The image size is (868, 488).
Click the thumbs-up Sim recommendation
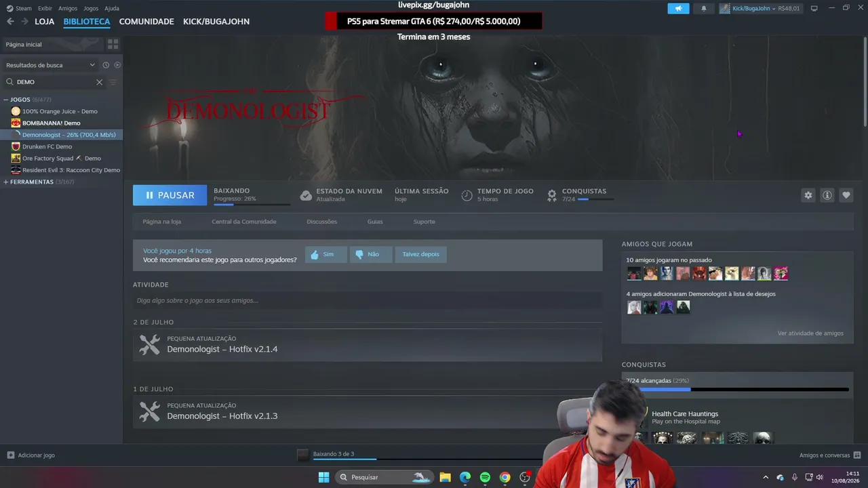(x=326, y=254)
